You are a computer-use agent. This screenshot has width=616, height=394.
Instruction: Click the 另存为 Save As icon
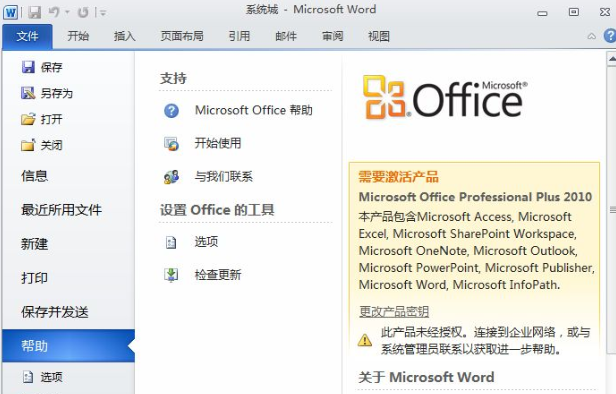[28, 93]
